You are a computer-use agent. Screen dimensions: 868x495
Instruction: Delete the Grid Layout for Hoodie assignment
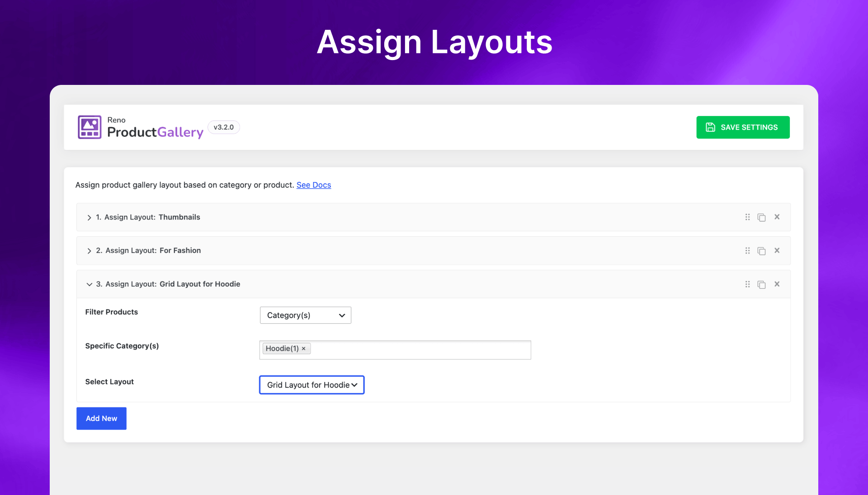(x=777, y=284)
